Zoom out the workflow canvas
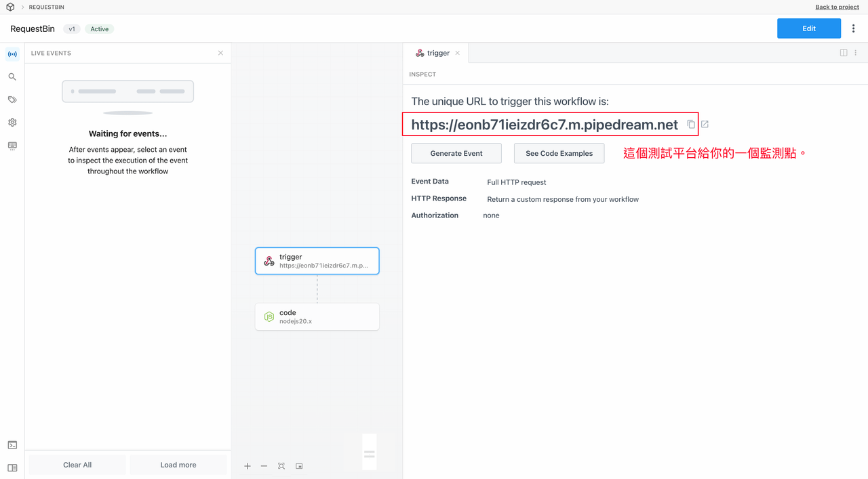Screen dimensions: 868x479 pyautogui.click(x=264, y=466)
